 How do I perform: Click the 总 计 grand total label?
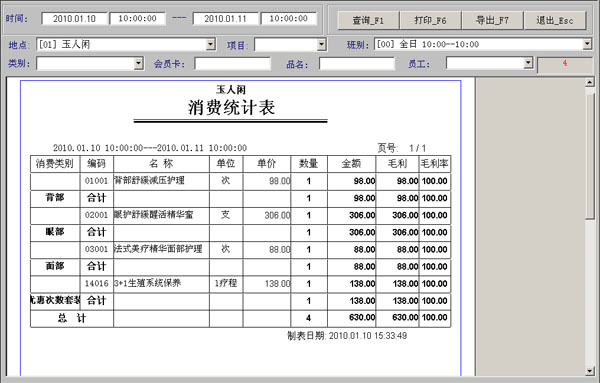[72, 318]
